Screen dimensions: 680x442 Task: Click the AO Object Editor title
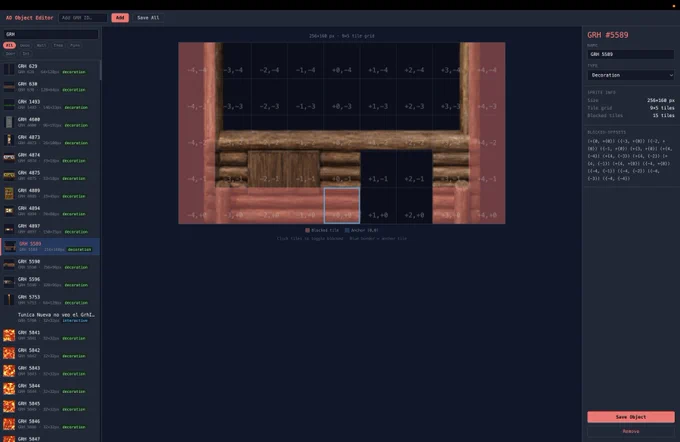29,18
